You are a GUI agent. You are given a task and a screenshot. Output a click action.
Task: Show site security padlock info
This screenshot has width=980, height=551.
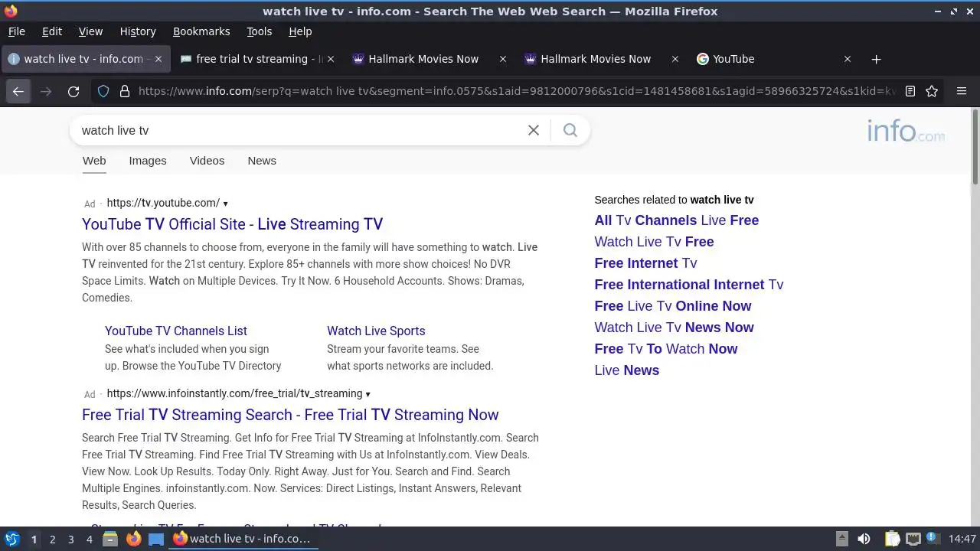pyautogui.click(x=125, y=91)
